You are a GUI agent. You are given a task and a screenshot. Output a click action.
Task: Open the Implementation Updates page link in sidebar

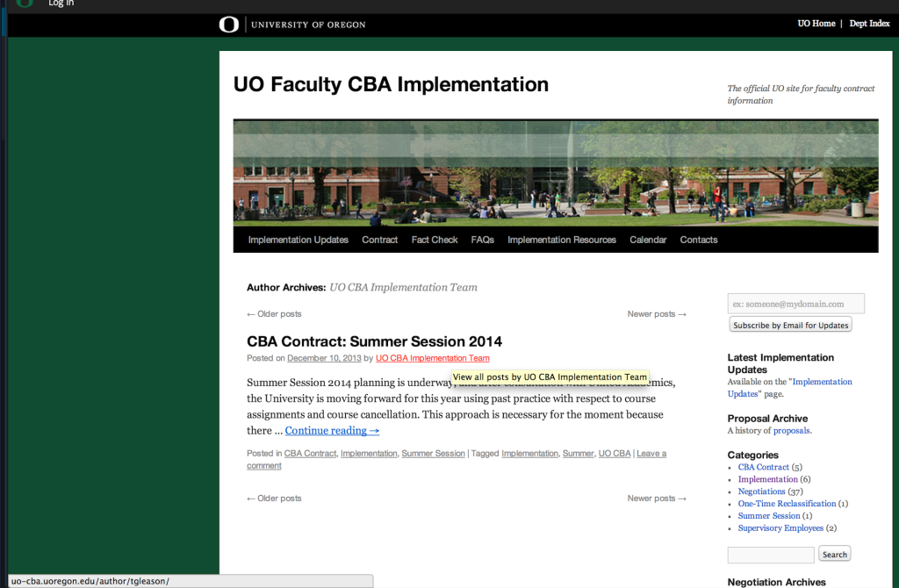(x=822, y=382)
